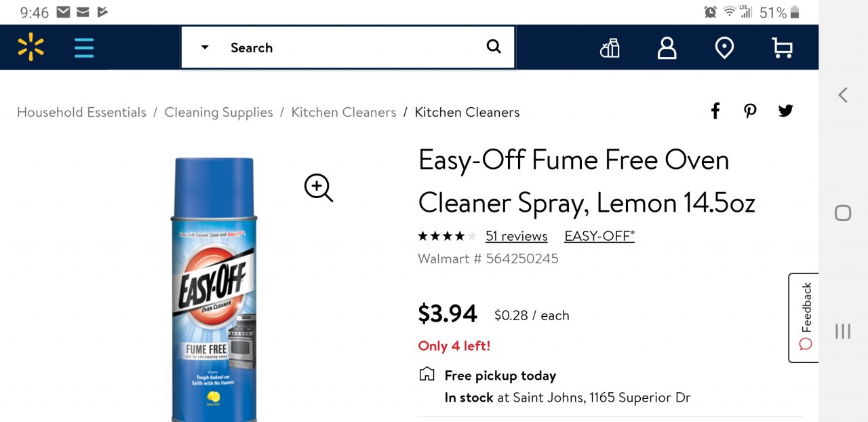Viewport: 868px width, 422px height.
Task: Go to Cleaning Supplies breadcrumb
Action: point(218,113)
